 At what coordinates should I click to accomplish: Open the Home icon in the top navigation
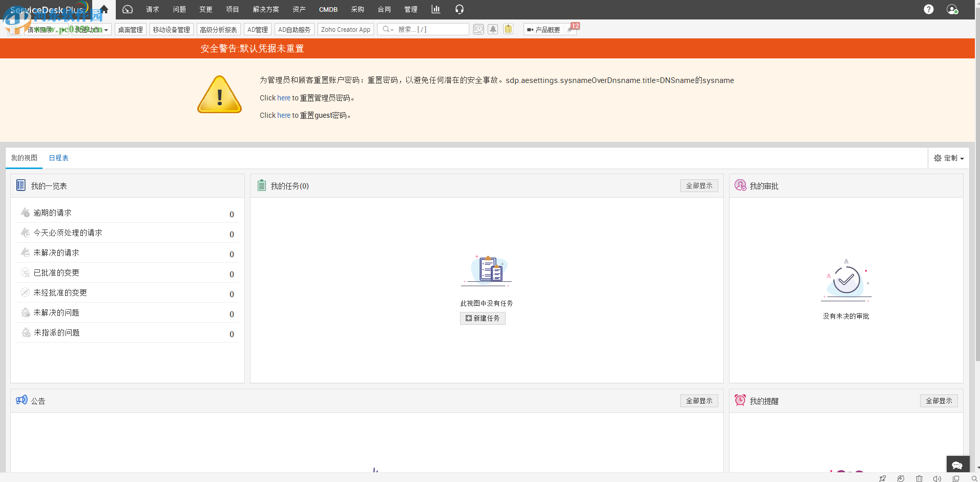[104, 9]
